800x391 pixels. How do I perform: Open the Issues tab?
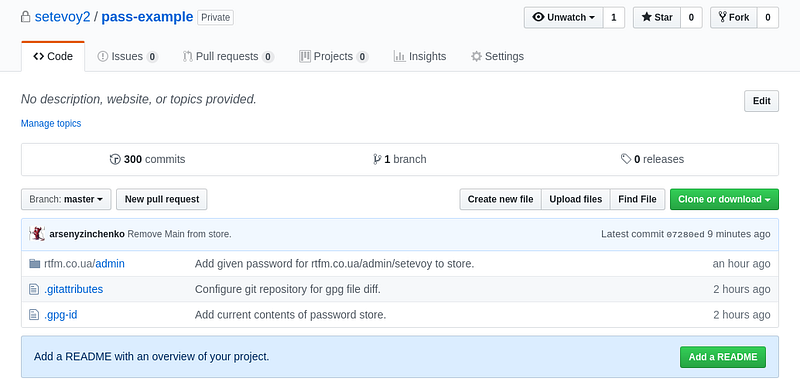[128, 56]
